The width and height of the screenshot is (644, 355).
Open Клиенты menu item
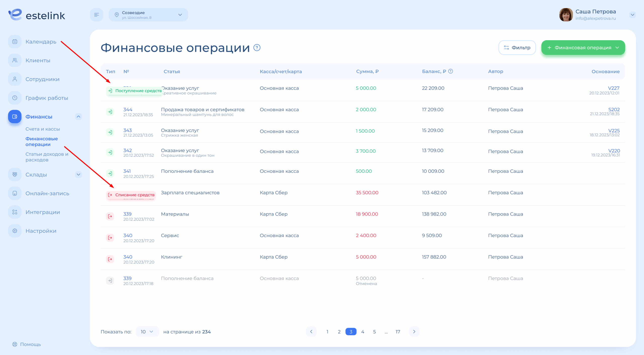(x=38, y=60)
